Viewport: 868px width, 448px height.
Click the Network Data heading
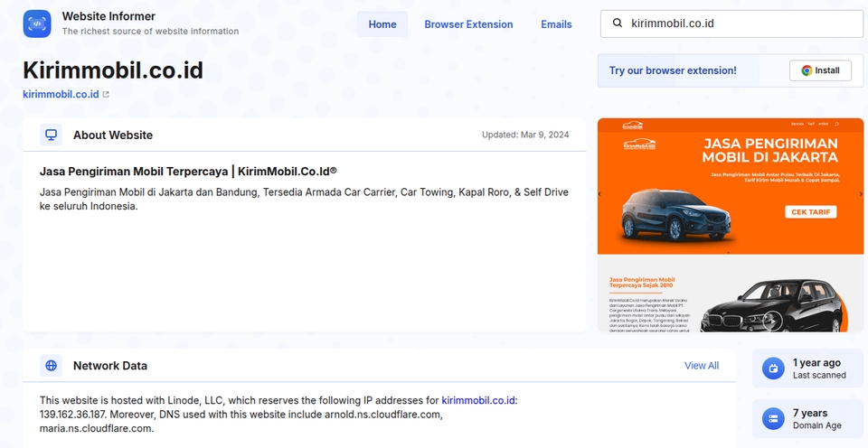point(110,366)
